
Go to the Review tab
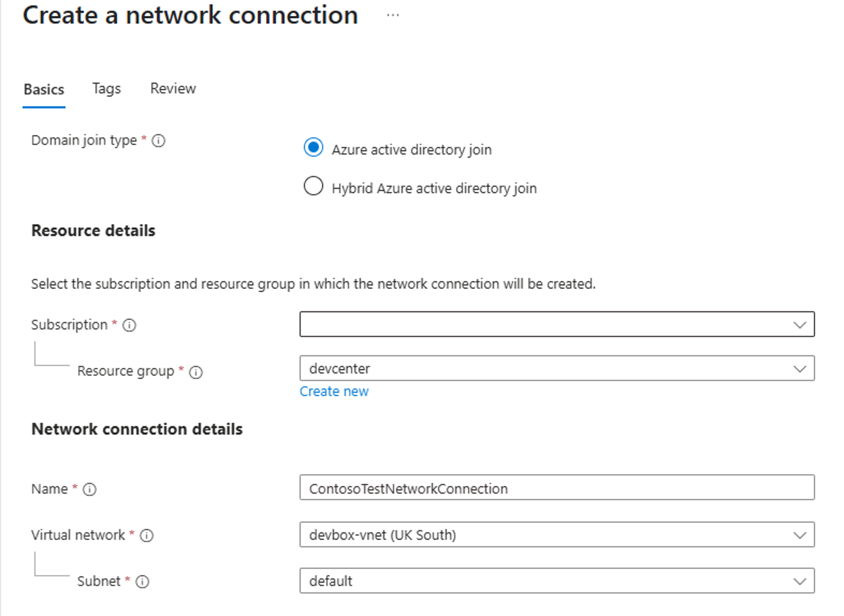(x=173, y=89)
